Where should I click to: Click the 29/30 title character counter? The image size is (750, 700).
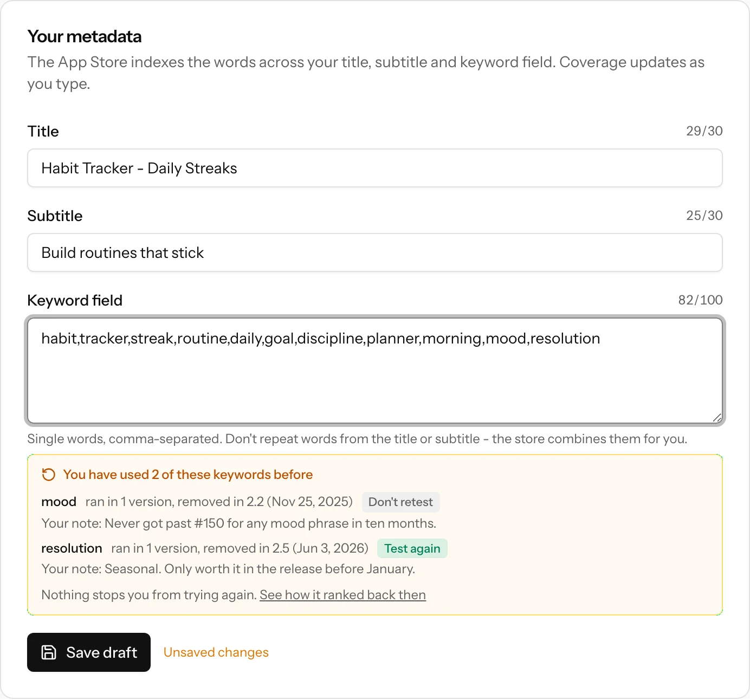click(x=704, y=131)
